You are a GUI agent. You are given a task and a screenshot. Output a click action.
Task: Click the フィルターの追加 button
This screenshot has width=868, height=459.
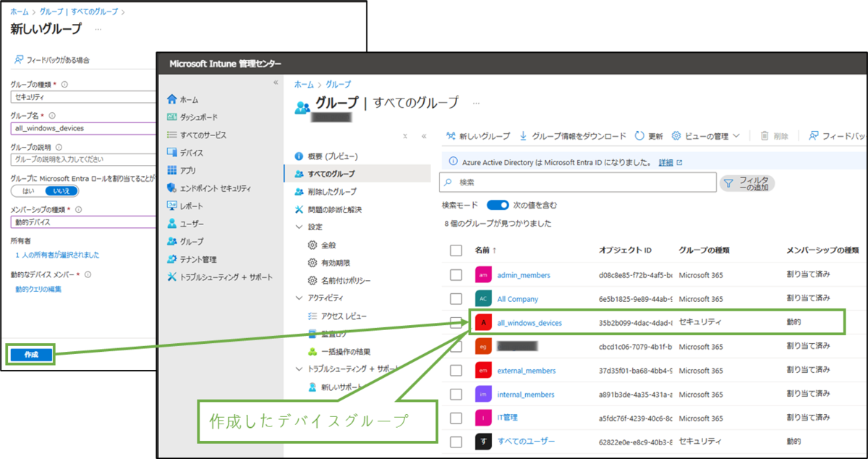[x=748, y=183]
